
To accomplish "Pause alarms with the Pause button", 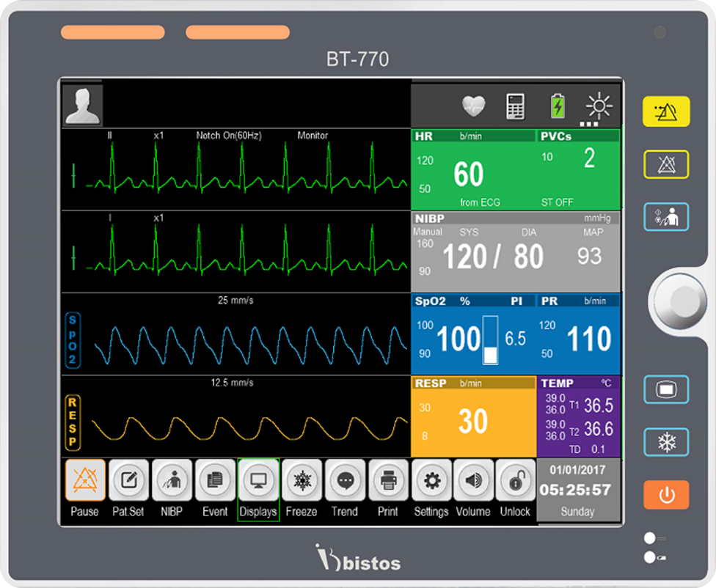I will 85,482.
